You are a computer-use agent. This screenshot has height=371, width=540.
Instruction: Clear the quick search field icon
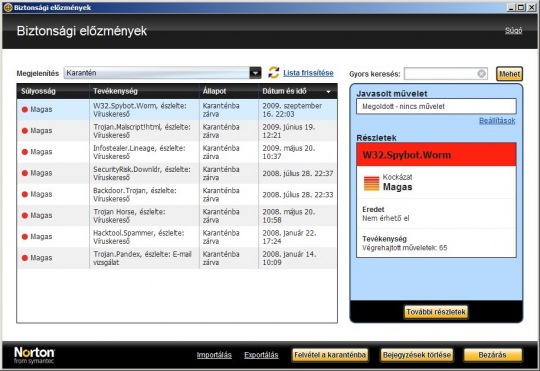(x=481, y=73)
